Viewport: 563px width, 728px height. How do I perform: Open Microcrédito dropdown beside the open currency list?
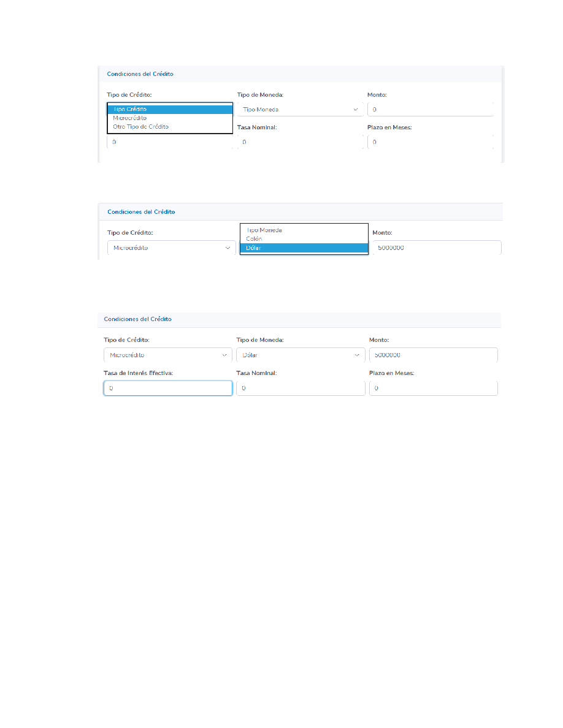(x=171, y=248)
